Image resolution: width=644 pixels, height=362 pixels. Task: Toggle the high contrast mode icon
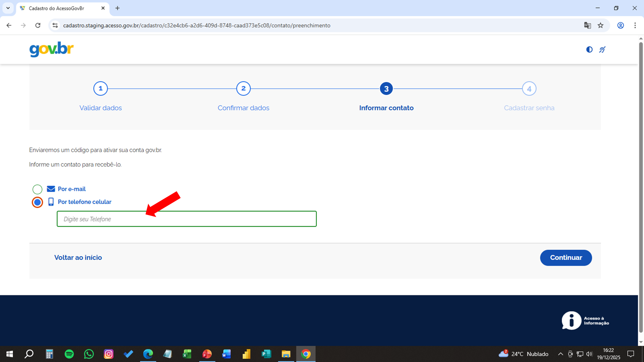pos(589,50)
